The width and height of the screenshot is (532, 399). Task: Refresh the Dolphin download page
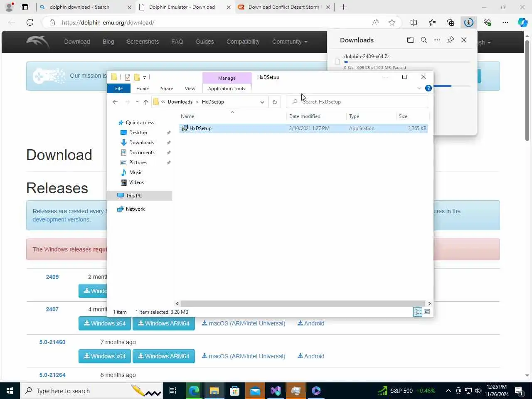(30, 22)
